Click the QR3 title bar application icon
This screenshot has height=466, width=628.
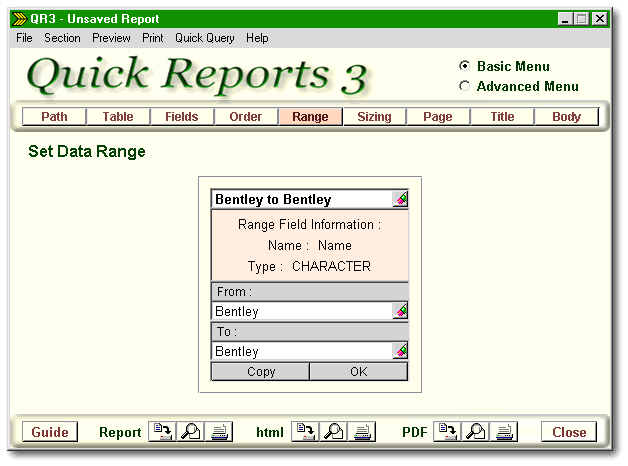[x=19, y=19]
